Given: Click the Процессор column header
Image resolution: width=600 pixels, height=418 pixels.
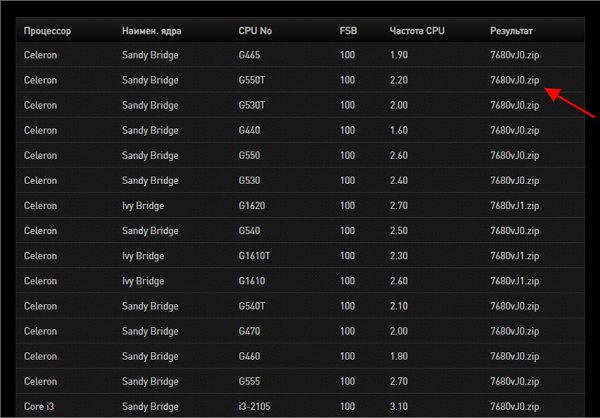Looking at the screenshot, I should [47, 31].
